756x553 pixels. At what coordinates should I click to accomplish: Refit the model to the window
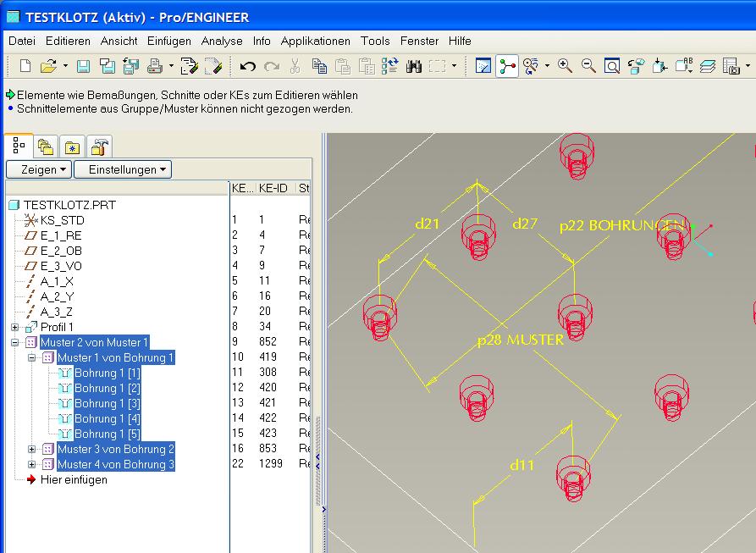[612, 65]
